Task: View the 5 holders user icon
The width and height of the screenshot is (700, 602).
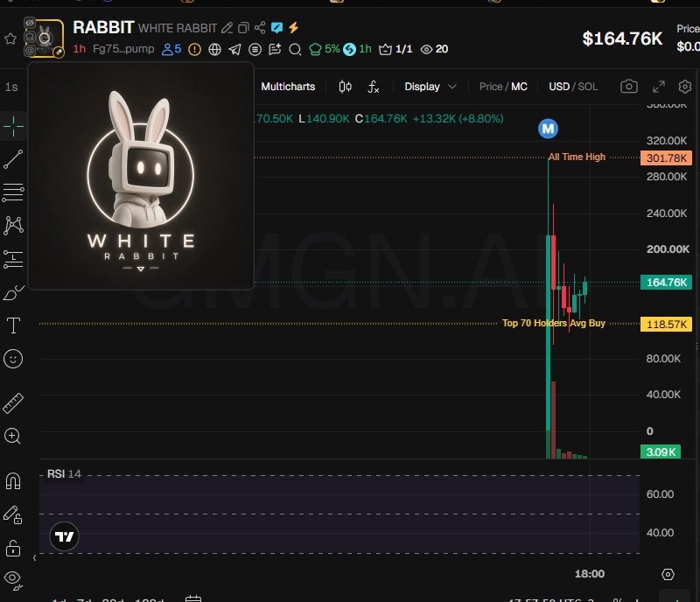Action: pyautogui.click(x=171, y=49)
